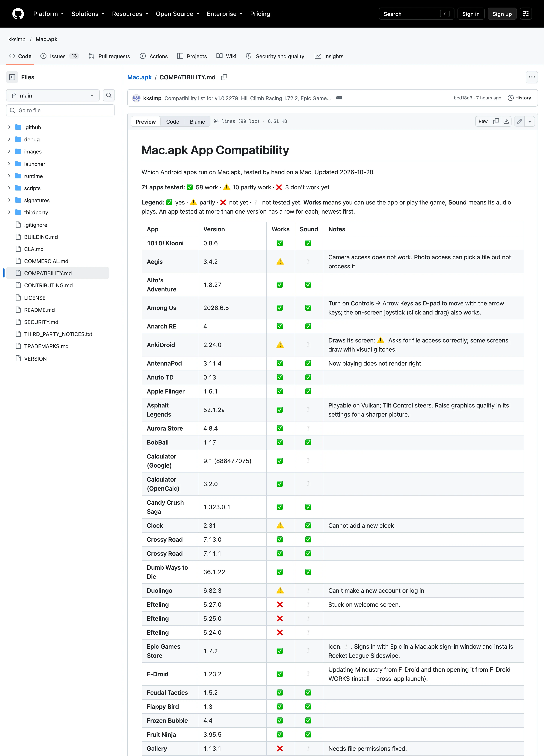Edit this file with the pencil icon
This screenshot has width=544, height=756.
tap(519, 121)
